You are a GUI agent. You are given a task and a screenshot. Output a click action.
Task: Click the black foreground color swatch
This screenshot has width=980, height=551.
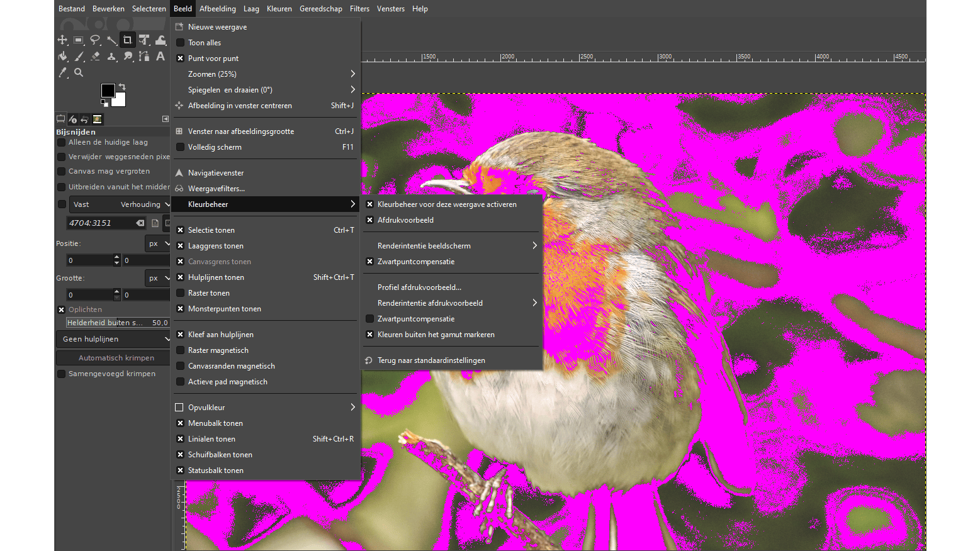point(108,91)
